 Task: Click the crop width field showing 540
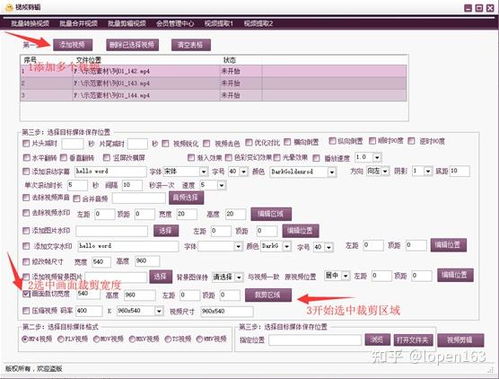point(88,294)
